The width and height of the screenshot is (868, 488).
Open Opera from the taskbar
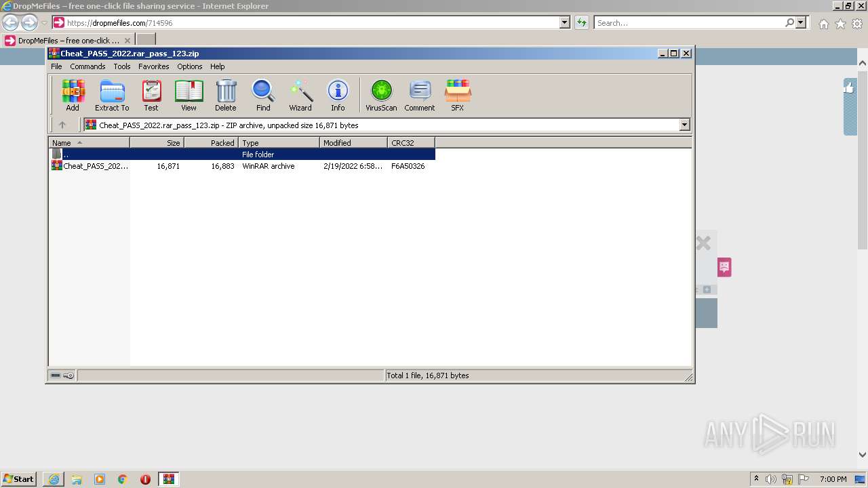145,479
